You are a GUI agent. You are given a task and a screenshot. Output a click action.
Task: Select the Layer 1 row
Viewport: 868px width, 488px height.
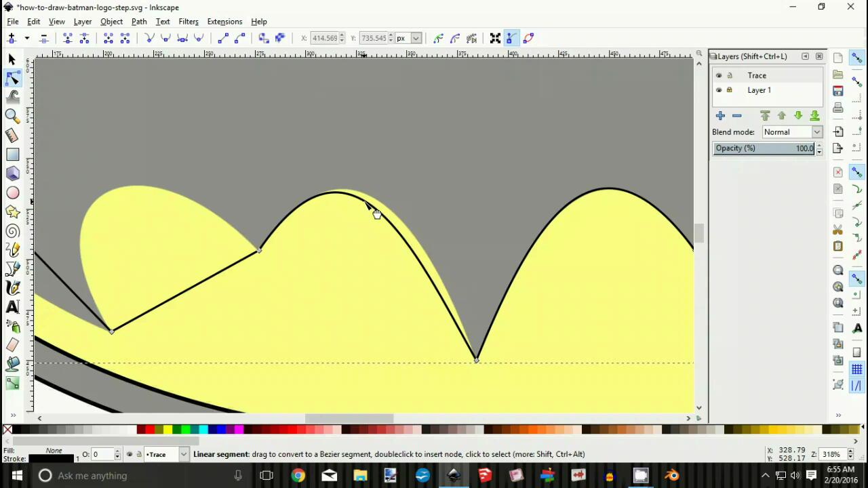click(x=768, y=90)
